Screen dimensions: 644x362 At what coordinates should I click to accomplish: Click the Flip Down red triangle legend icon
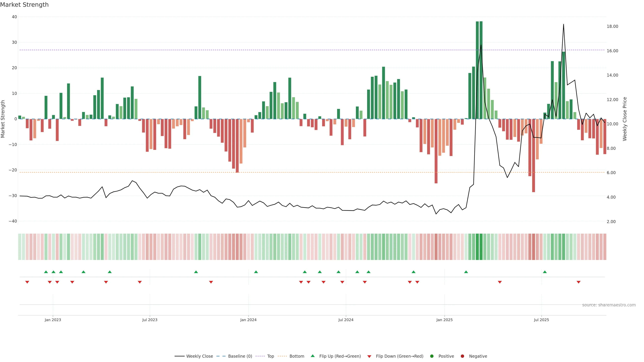click(369, 356)
